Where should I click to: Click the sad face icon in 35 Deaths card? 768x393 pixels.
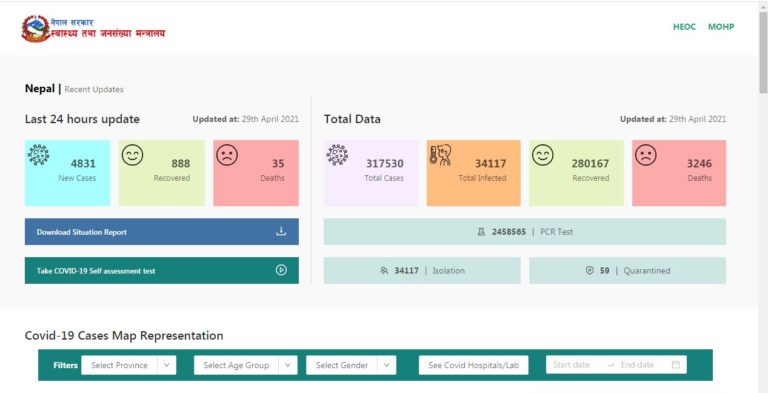227,155
